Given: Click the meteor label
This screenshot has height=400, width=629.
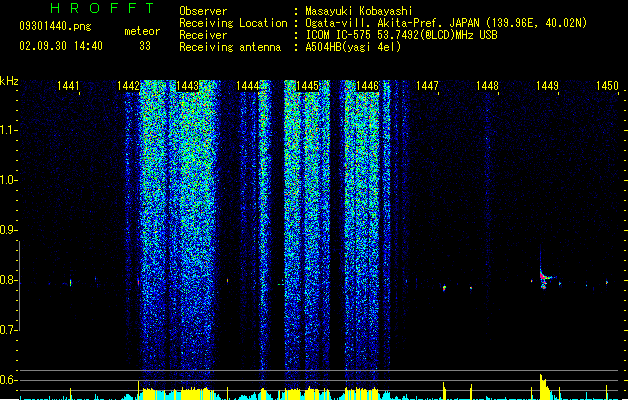Looking at the screenshot, I should 142,31.
